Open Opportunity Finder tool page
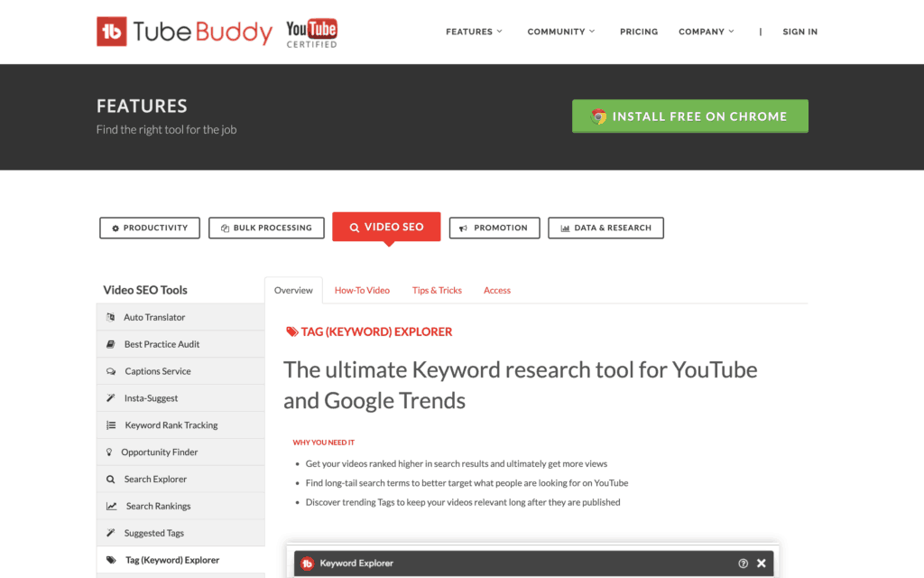 pyautogui.click(x=180, y=452)
